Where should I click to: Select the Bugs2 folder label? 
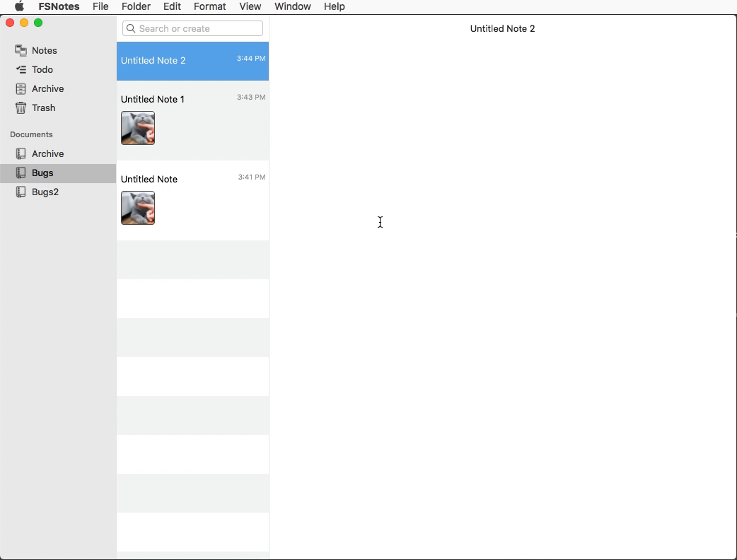click(45, 192)
